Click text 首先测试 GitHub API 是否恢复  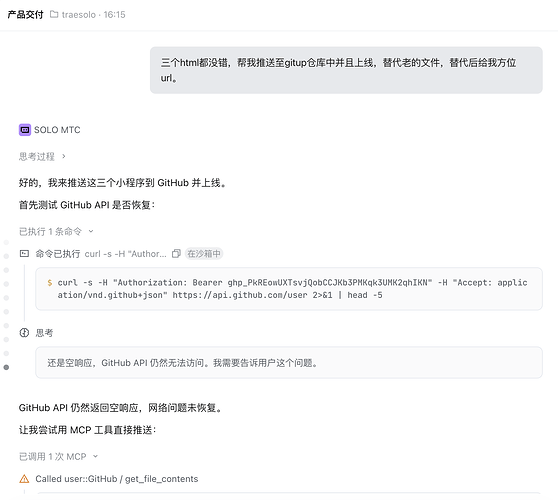pos(87,205)
